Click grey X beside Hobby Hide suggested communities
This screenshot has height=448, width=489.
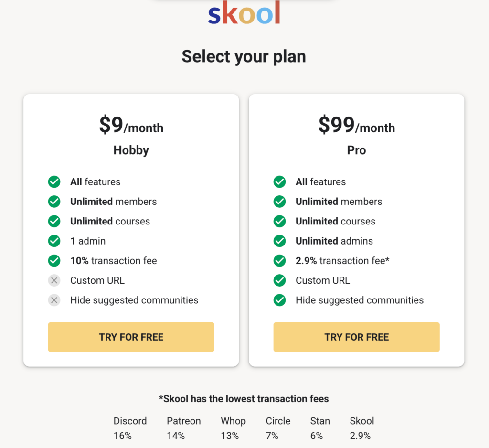click(54, 300)
